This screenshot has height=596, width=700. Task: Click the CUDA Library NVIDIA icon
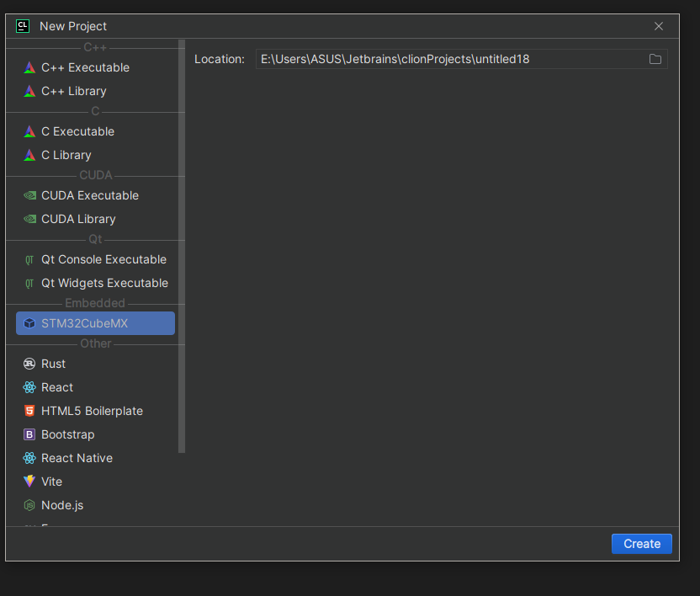coord(29,219)
